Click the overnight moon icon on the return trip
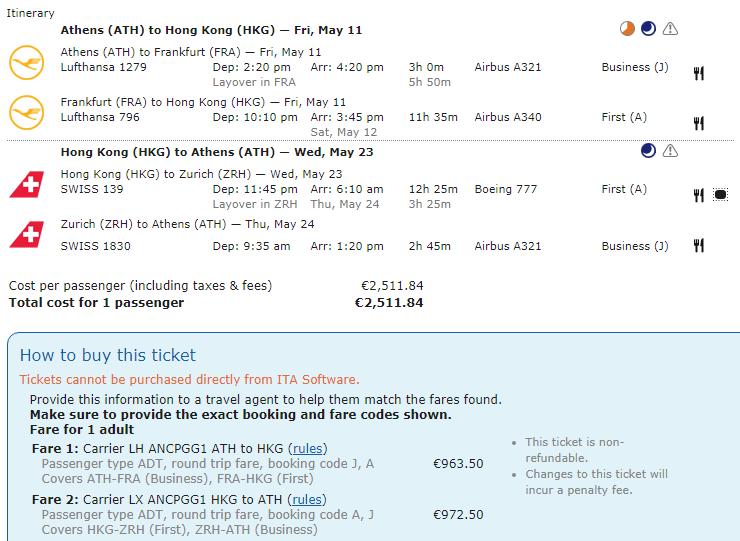This screenshot has height=541, width=740. [x=648, y=151]
